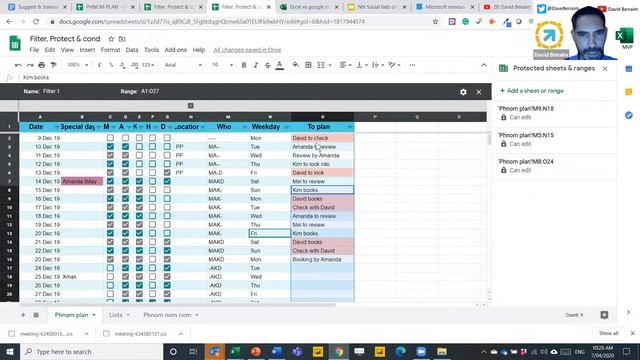This screenshot has height=360, width=640.
Task: Format as currency (pound sign)
Action: tap(100, 65)
